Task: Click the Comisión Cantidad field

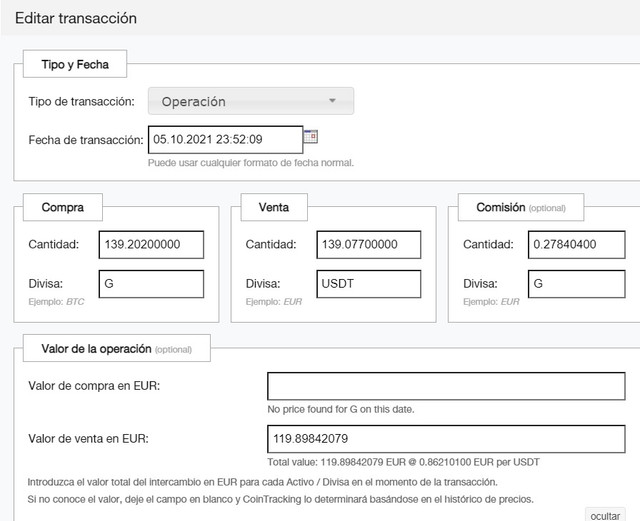Action: click(576, 245)
